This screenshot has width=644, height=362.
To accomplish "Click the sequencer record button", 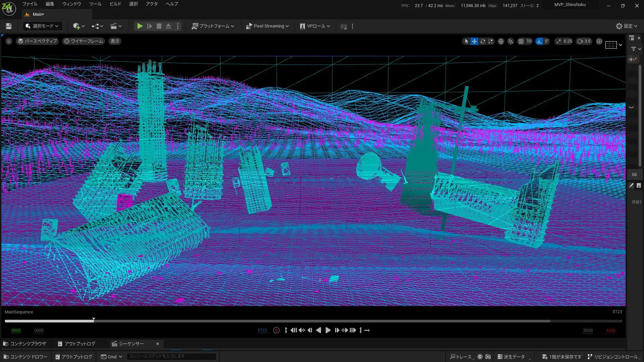I will pos(276,330).
